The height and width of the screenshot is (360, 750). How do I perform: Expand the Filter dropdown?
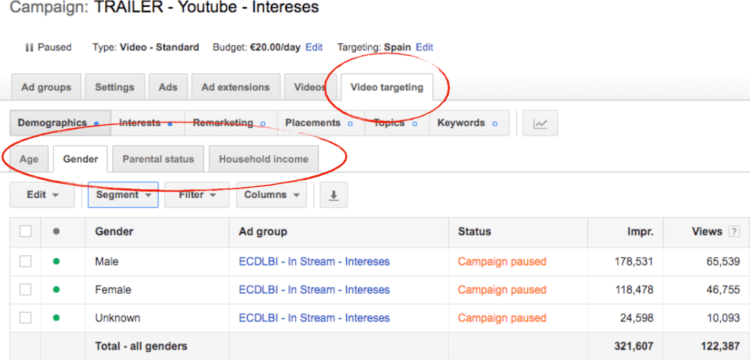click(197, 195)
